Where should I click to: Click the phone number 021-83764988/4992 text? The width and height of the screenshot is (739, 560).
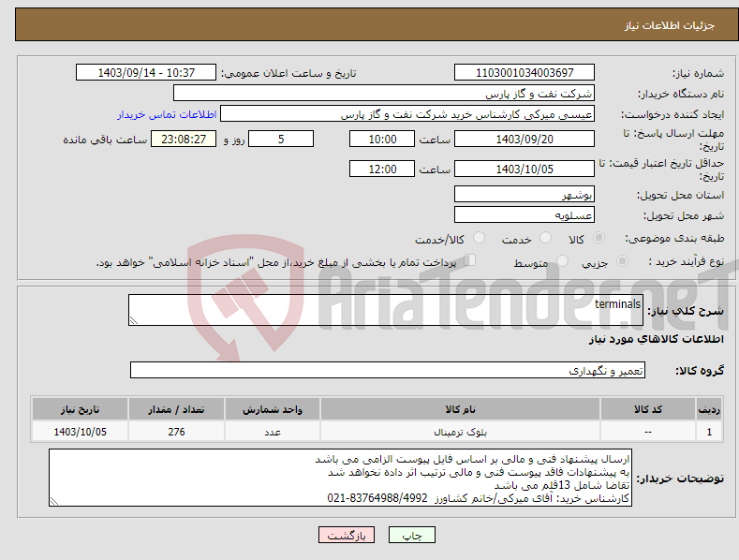point(377,498)
